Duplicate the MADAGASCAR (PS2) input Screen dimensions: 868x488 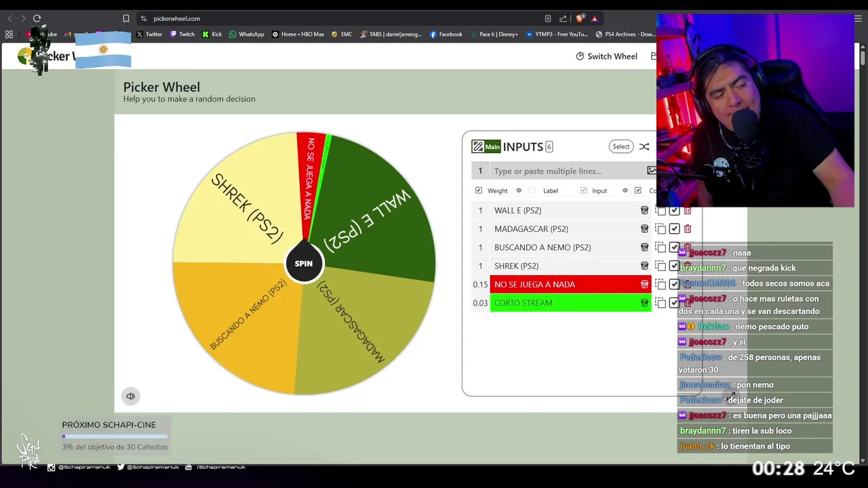[660, 229]
